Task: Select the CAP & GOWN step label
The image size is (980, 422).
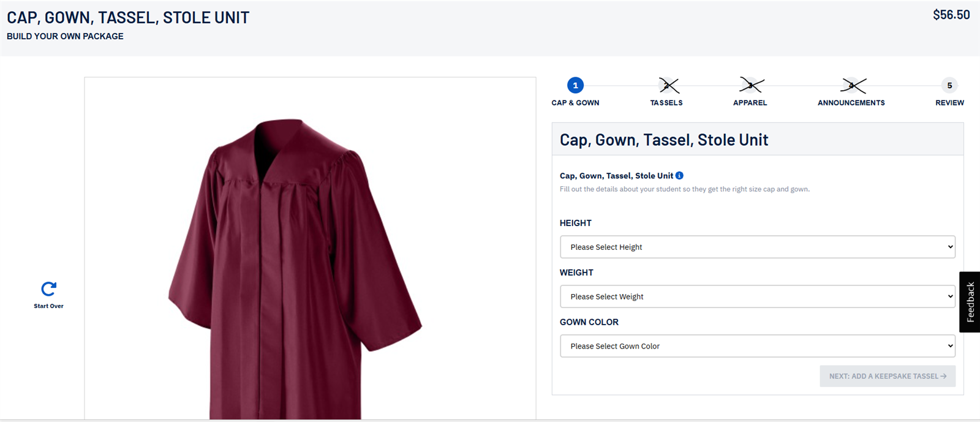Action: click(x=575, y=102)
